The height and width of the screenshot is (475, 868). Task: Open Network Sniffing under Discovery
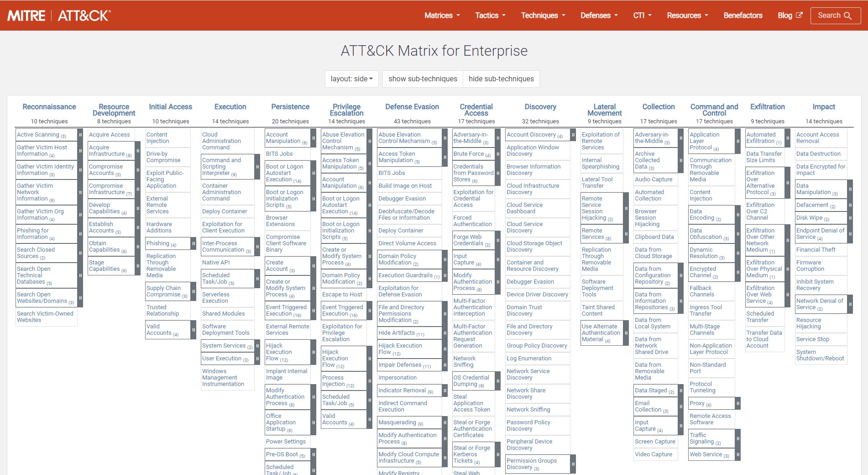pyautogui.click(x=529, y=410)
